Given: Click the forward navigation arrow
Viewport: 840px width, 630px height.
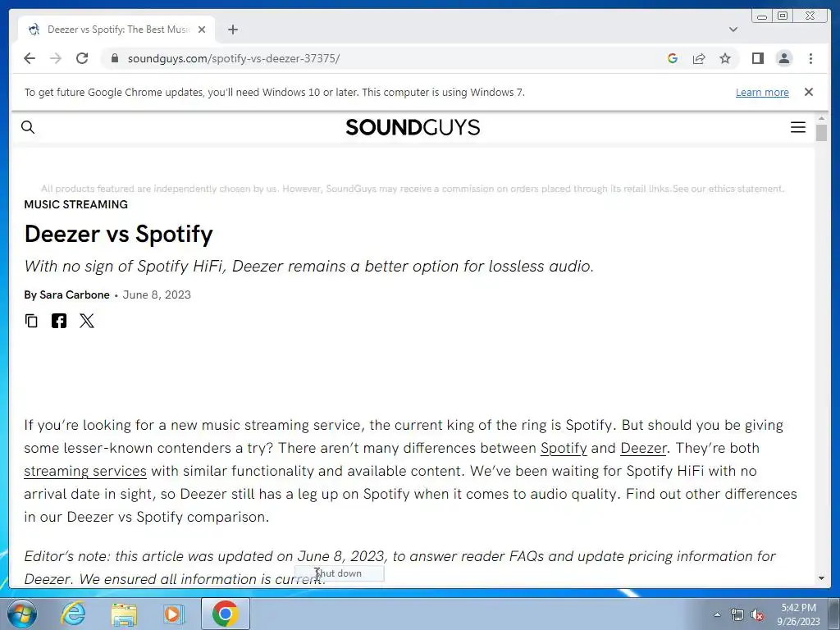Looking at the screenshot, I should [56, 58].
